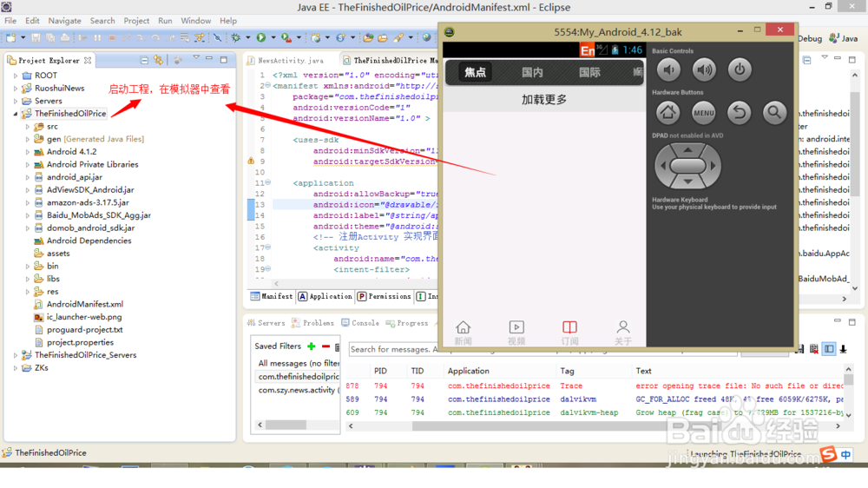
Task: Open Project Explorer view menu triangle
Action: pyautogui.click(x=196, y=57)
